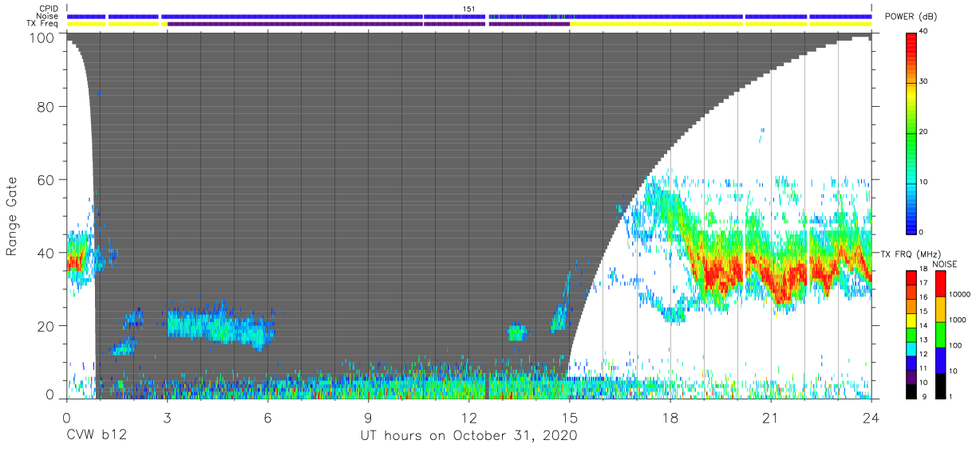
Task: Click the purple segment of TX Freq strip
Action: [x=369, y=24]
